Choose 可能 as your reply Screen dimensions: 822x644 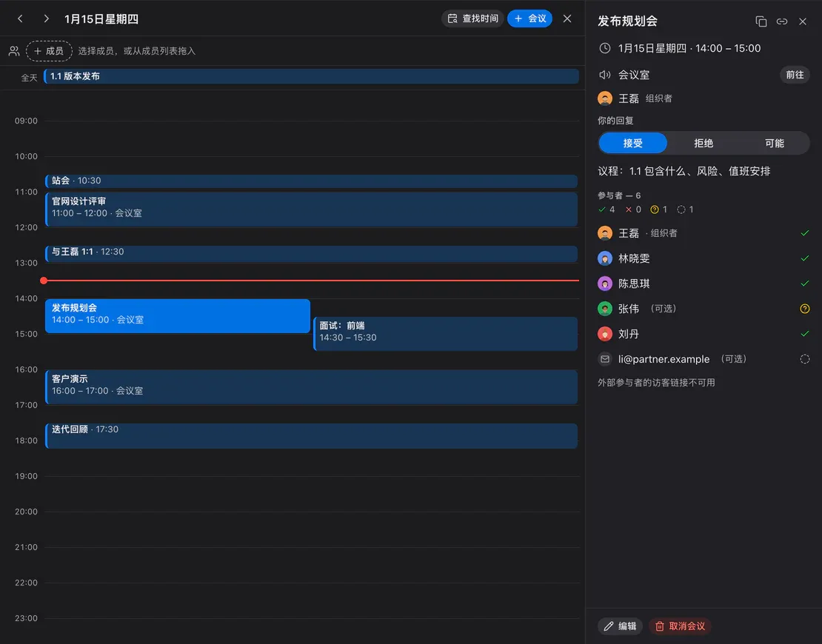[775, 143]
